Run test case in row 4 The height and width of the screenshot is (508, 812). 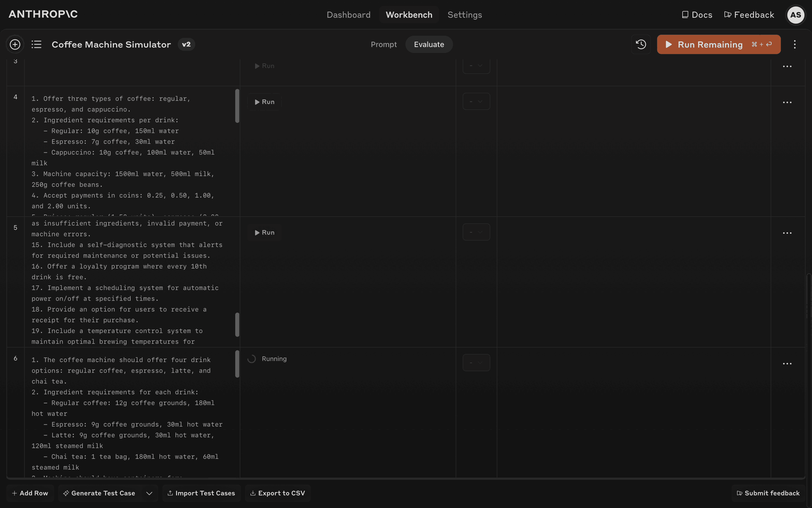264,102
